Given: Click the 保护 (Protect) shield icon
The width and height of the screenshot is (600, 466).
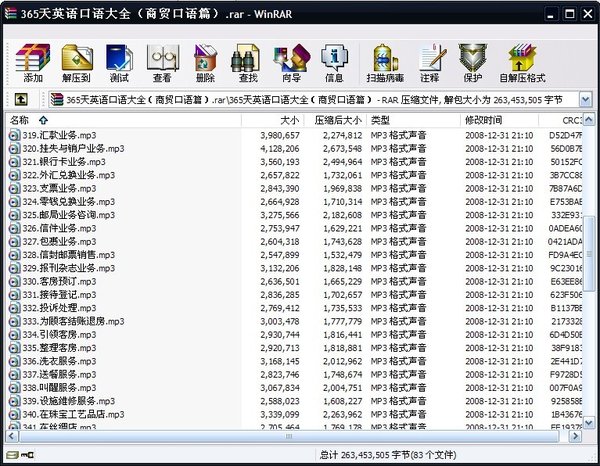Looking at the screenshot, I should (473, 64).
